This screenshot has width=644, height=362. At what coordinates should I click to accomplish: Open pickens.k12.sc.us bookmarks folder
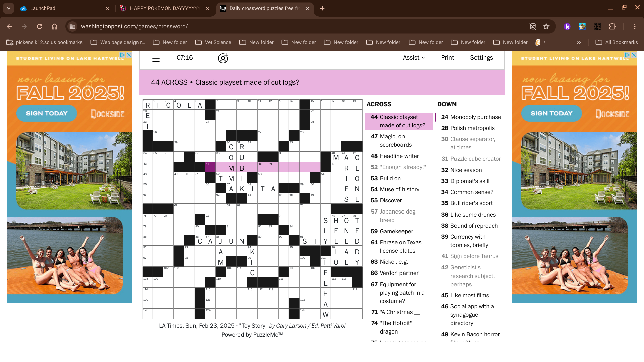click(x=45, y=42)
